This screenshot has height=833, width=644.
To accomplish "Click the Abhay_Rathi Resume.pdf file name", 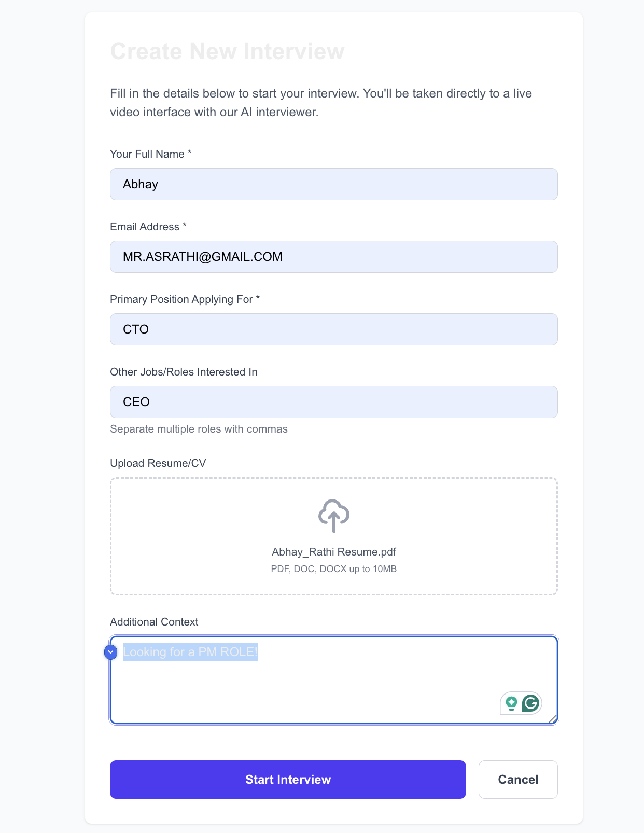I will (333, 552).
